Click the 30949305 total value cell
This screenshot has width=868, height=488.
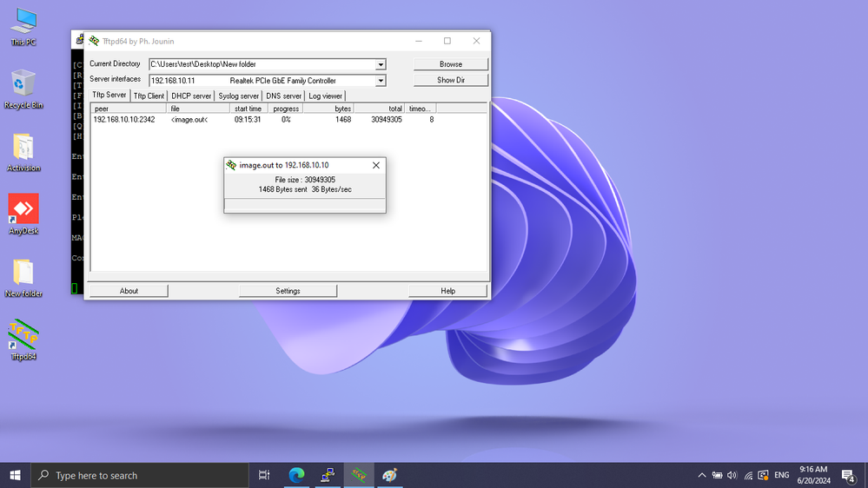point(387,120)
